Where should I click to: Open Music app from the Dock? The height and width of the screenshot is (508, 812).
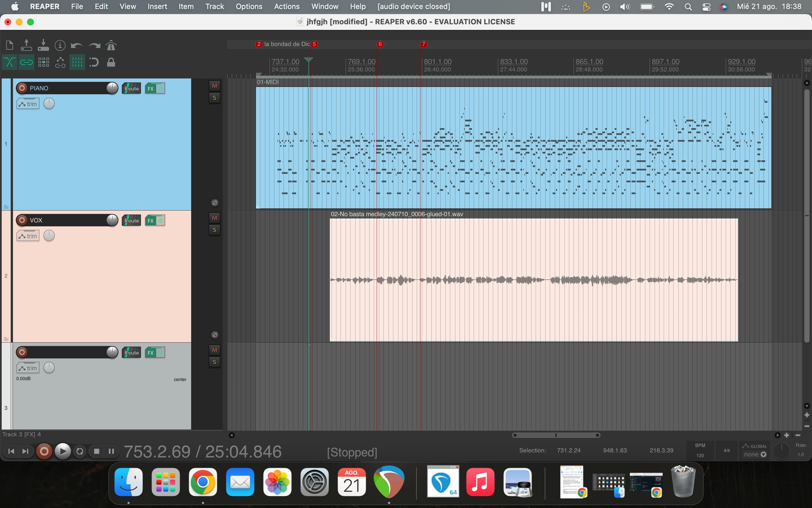click(480, 482)
